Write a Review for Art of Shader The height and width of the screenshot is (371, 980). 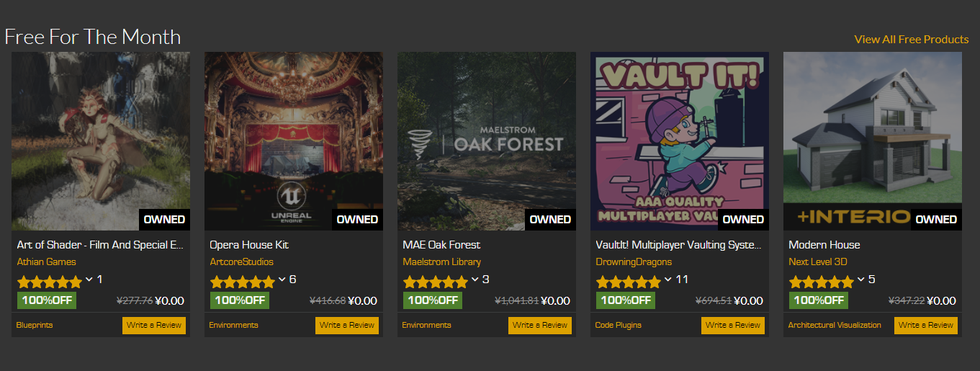[x=154, y=325]
